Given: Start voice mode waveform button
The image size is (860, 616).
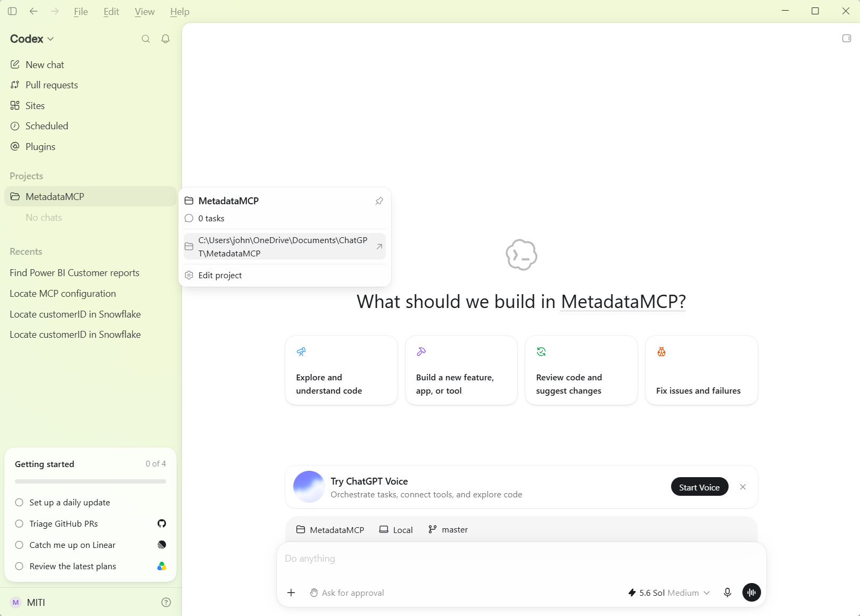Looking at the screenshot, I should point(751,593).
